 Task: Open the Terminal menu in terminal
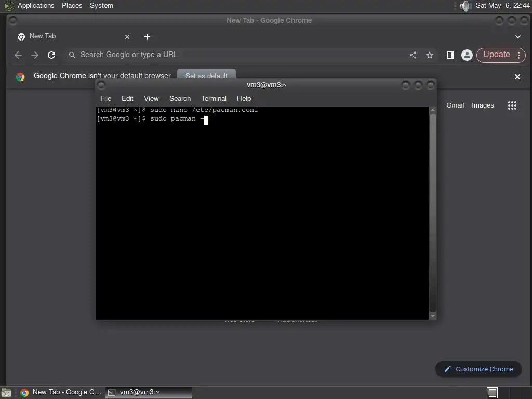(x=214, y=98)
